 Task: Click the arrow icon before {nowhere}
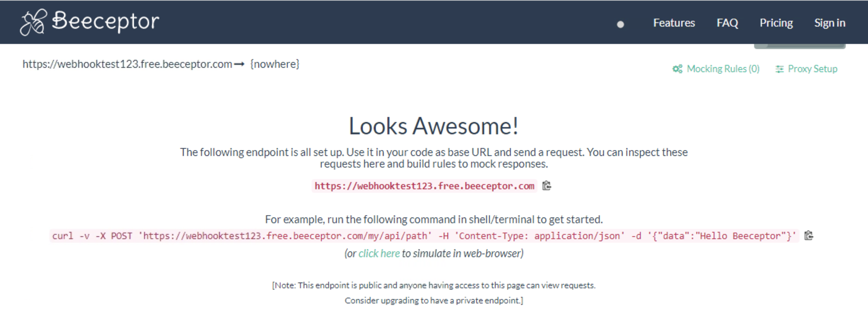pos(239,64)
